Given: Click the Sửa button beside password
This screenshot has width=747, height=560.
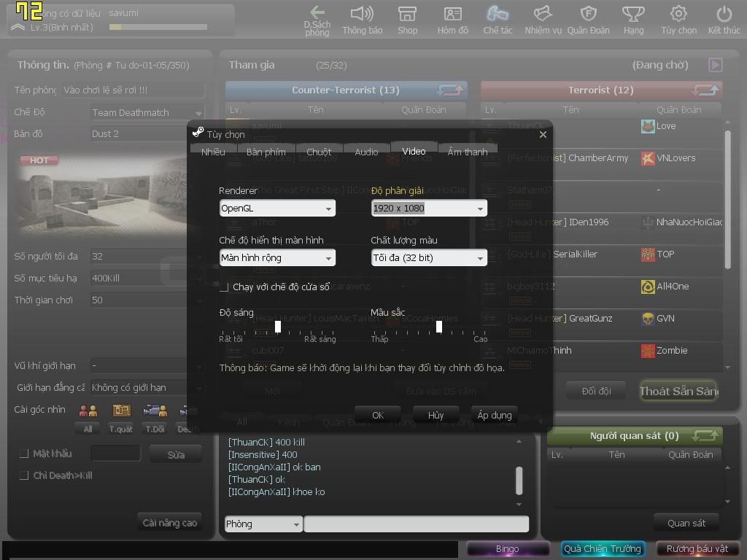Looking at the screenshot, I should tap(176, 454).
